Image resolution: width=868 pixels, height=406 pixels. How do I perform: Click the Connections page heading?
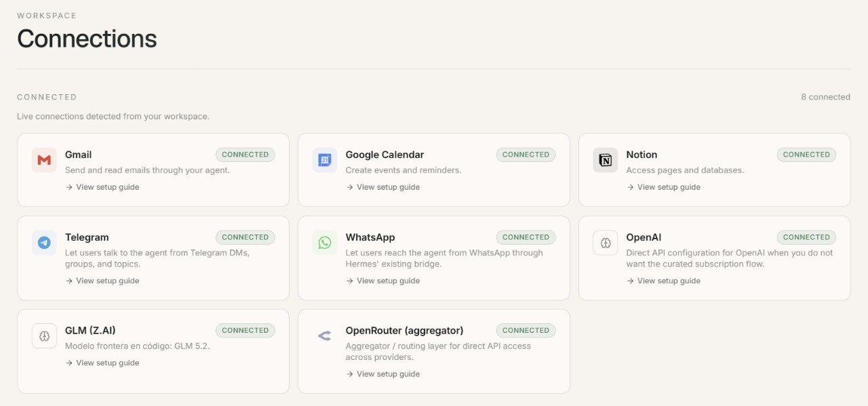point(87,39)
